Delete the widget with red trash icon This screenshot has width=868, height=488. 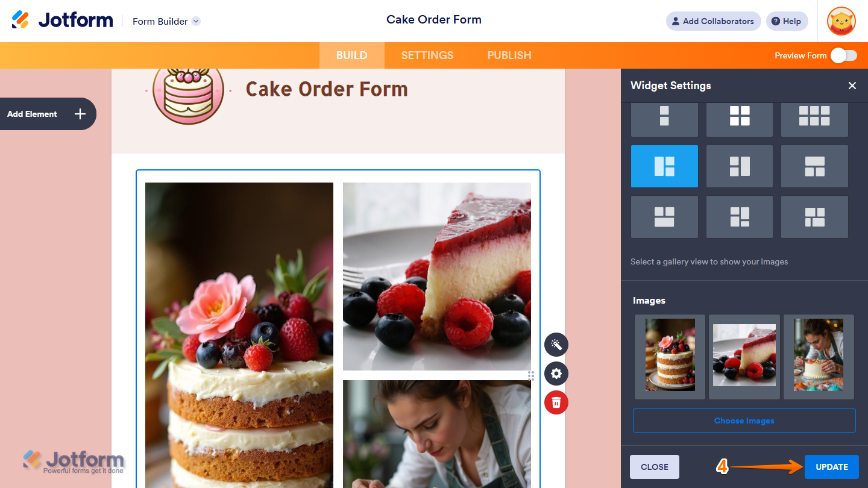(x=556, y=402)
